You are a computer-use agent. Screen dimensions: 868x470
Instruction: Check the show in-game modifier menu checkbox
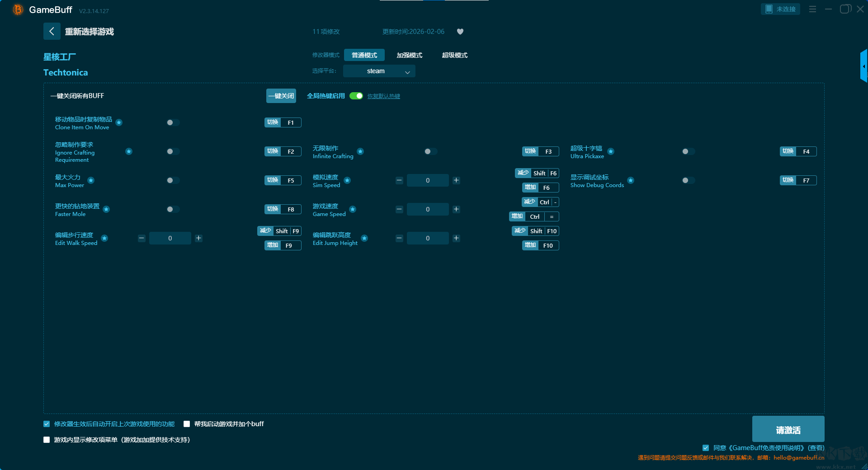tap(47, 440)
